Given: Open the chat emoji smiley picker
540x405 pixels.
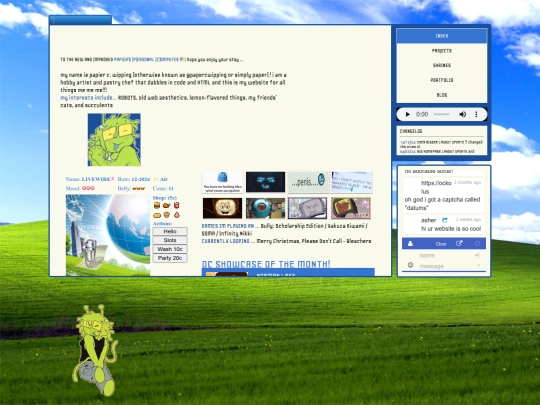Looking at the screenshot, I should tap(411, 265).
